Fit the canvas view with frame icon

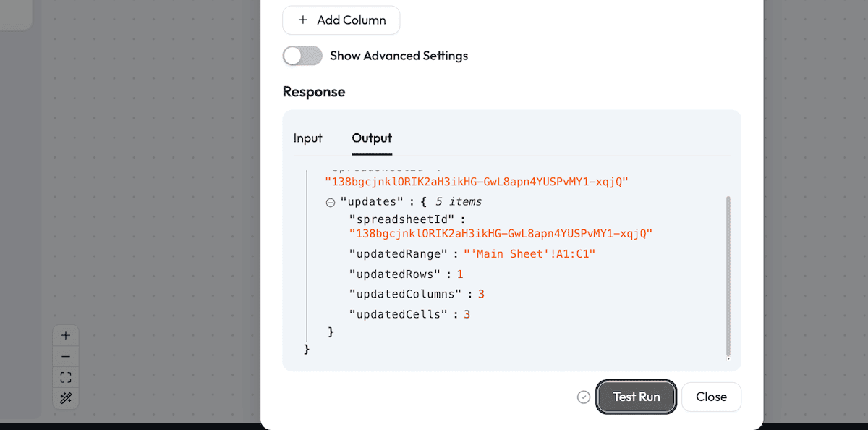tap(66, 377)
